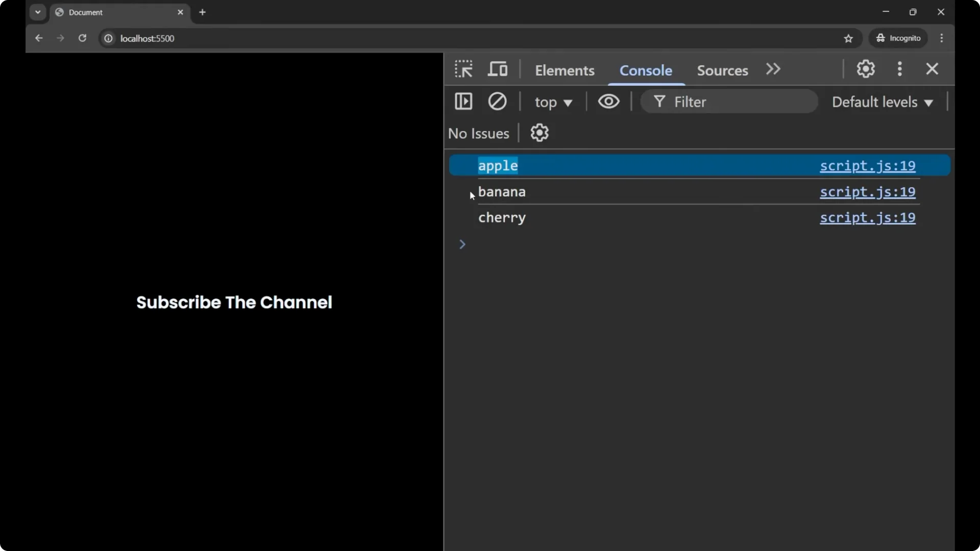
Task: Open a new browser tab
Action: pos(203,12)
